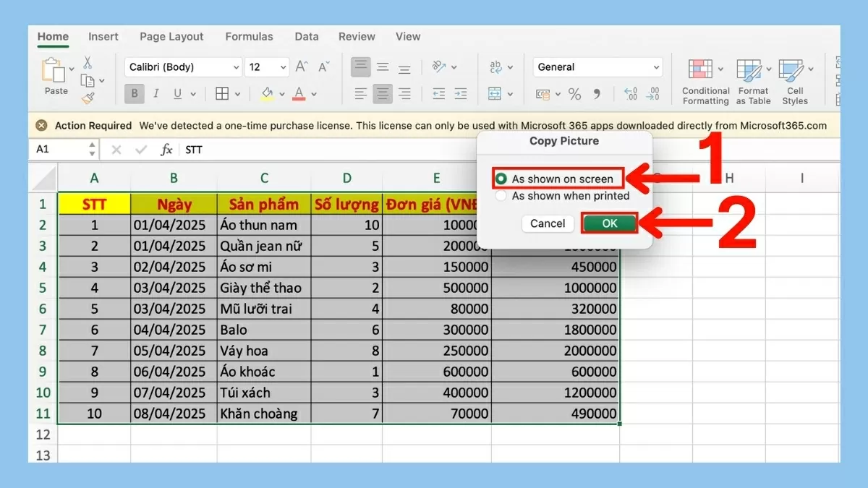Select the Format Painter brush icon

click(x=88, y=98)
